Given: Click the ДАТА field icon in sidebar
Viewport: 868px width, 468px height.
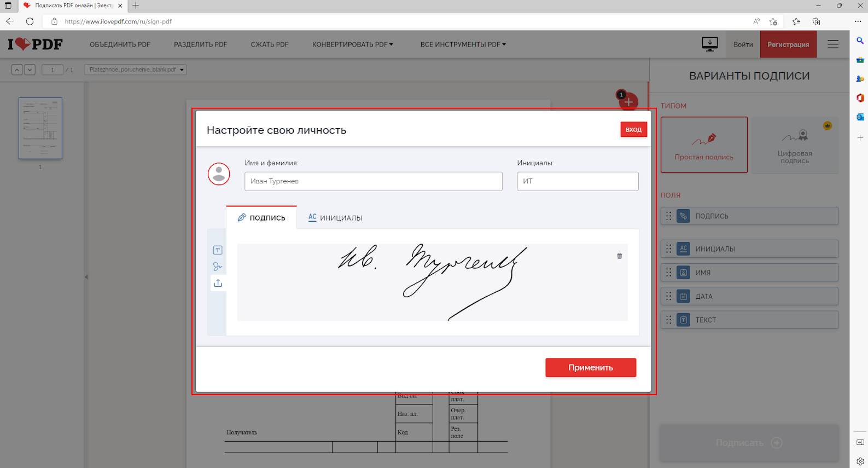Looking at the screenshot, I should pyautogui.click(x=683, y=296).
